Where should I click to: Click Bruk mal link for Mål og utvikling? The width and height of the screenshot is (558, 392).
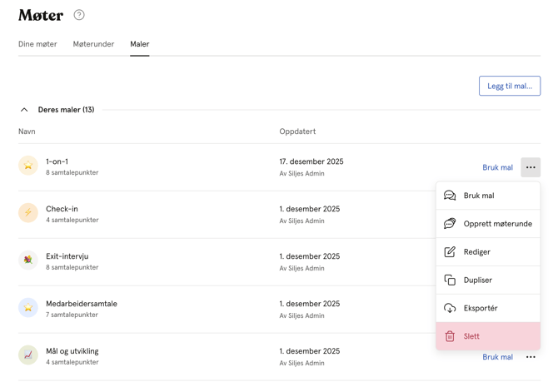pyautogui.click(x=497, y=357)
